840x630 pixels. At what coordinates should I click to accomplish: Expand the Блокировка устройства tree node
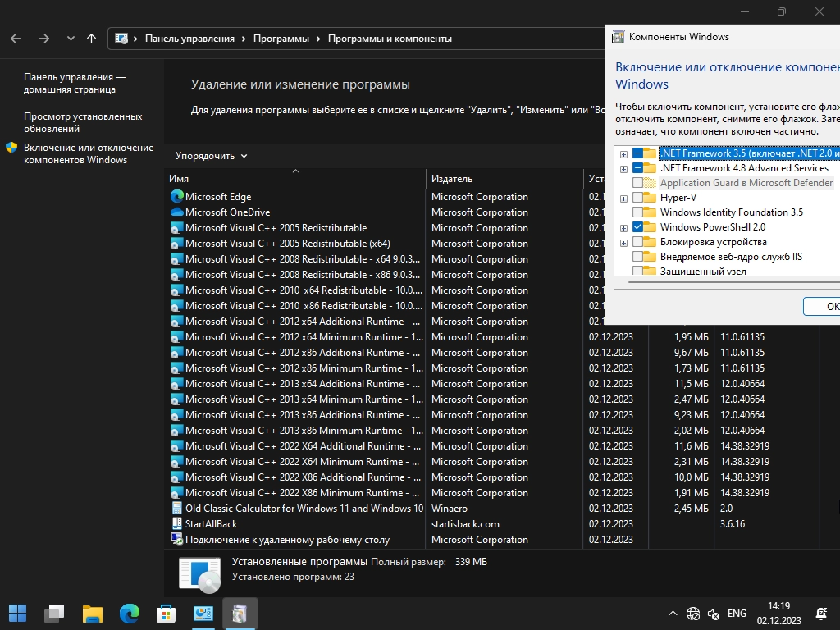point(624,242)
